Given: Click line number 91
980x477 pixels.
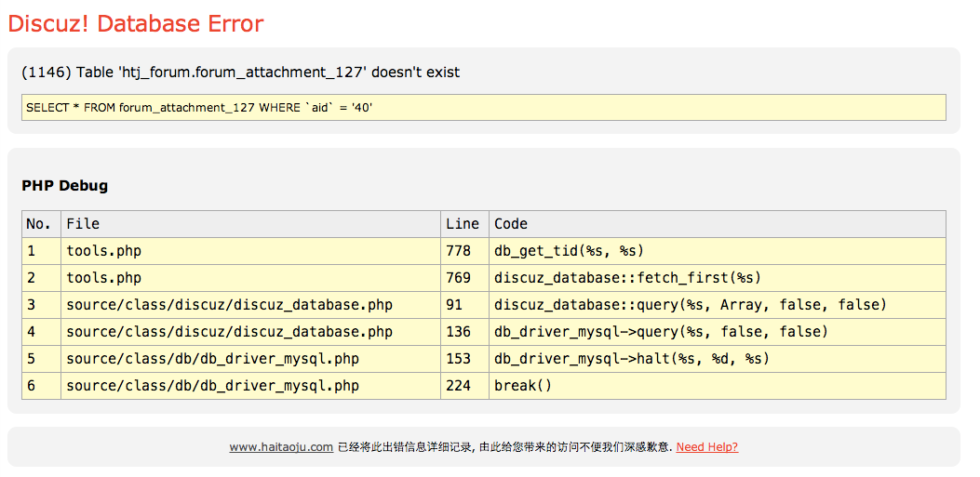Looking at the screenshot, I should point(465,305).
